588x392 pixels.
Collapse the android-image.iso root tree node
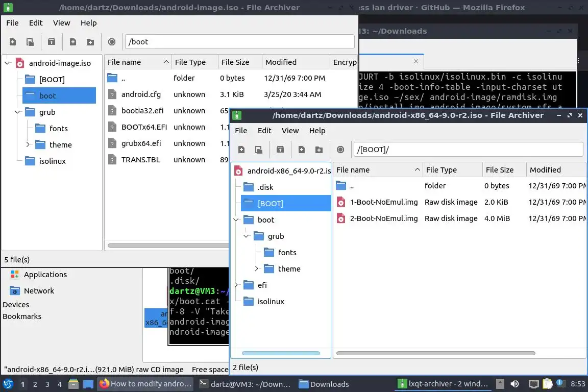pyautogui.click(x=8, y=63)
